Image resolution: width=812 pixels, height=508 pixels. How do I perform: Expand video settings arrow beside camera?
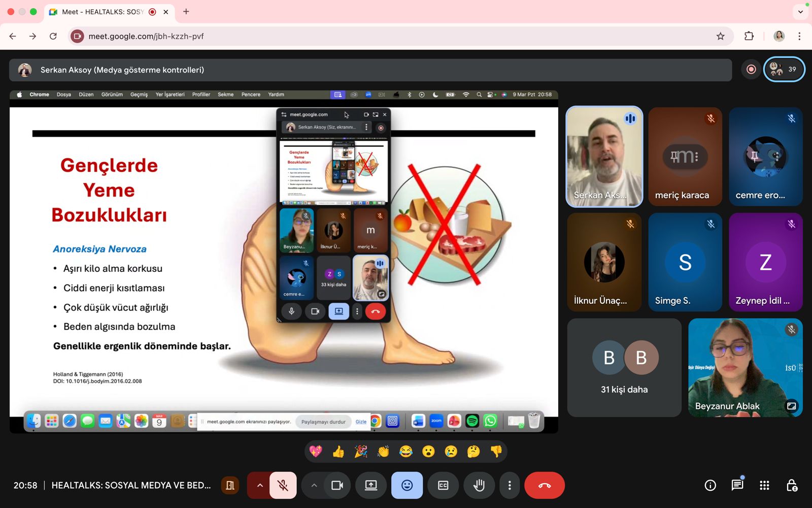tap(314, 485)
